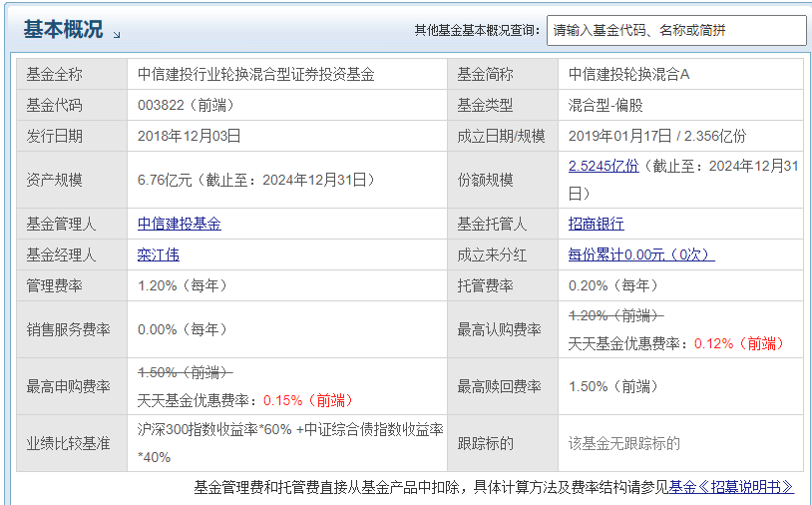Image resolution: width=812 pixels, height=505 pixels.
Task: Select 该基金无跟踪标的 text
Action: click(624, 443)
